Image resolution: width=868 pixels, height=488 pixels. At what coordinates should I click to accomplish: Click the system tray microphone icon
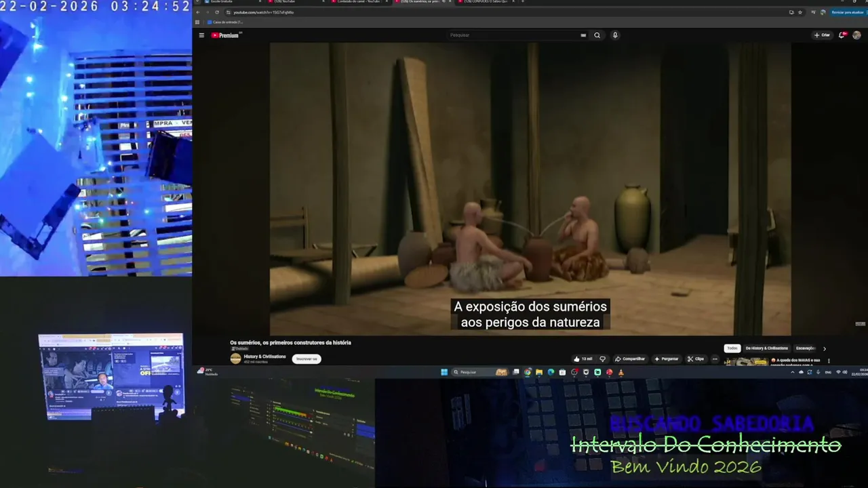tap(818, 372)
